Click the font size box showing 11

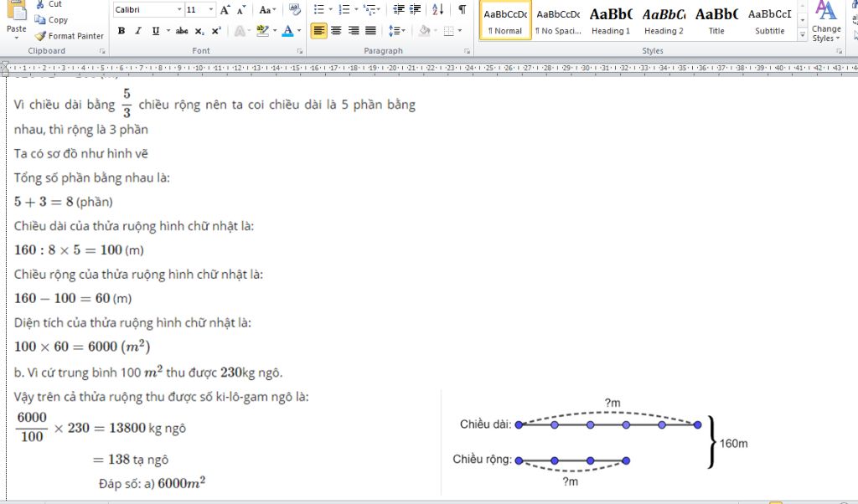point(196,10)
